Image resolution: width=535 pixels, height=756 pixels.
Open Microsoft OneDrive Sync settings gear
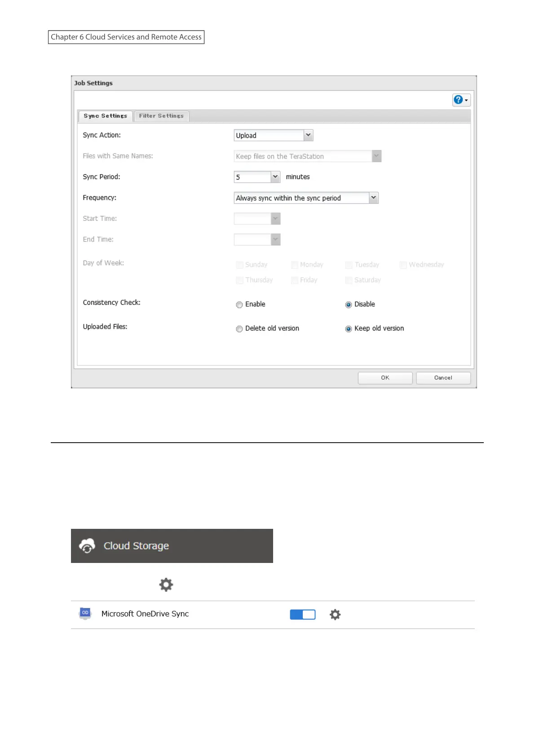(335, 615)
